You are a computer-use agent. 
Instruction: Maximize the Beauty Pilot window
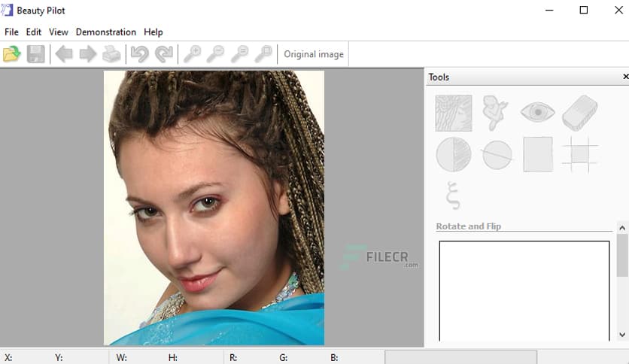(584, 10)
